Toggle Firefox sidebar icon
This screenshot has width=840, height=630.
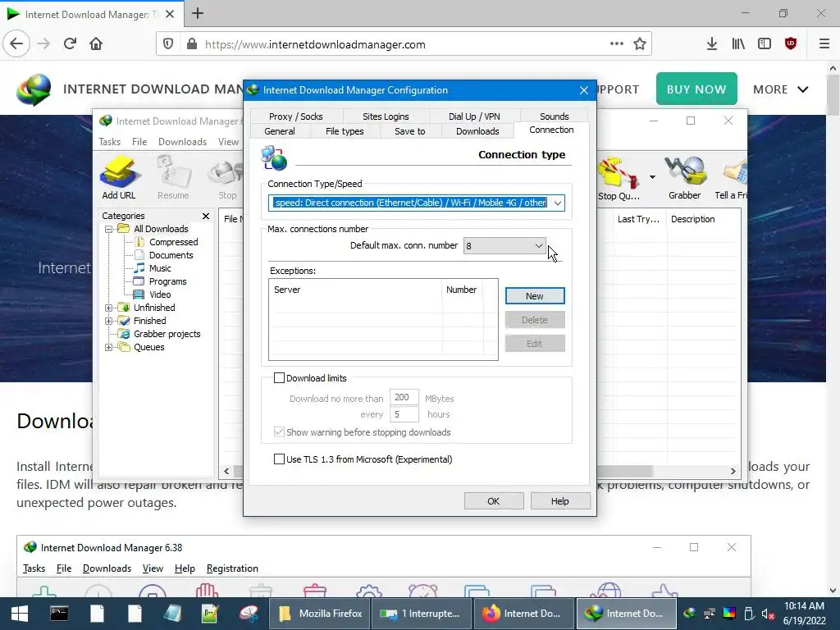tap(765, 44)
